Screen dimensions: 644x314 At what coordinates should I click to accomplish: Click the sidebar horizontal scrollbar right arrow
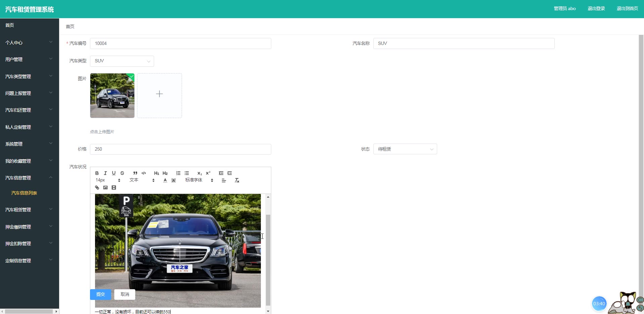56,311
